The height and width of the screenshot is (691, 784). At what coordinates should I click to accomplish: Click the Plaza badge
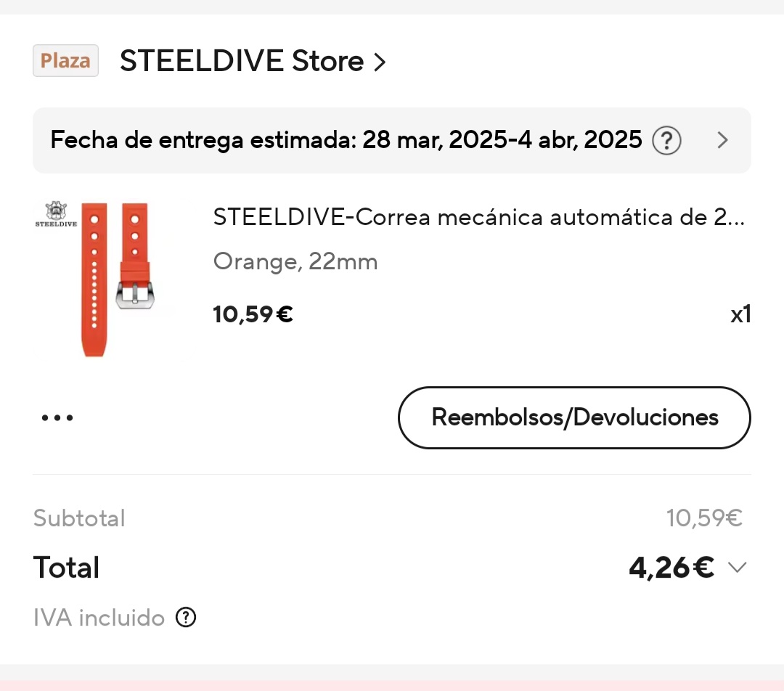[x=65, y=61]
